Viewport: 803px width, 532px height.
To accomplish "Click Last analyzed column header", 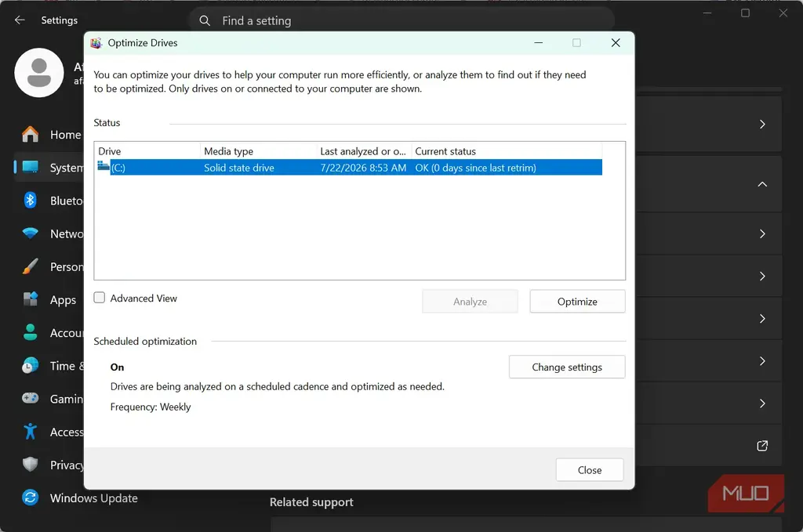I will [x=364, y=151].
